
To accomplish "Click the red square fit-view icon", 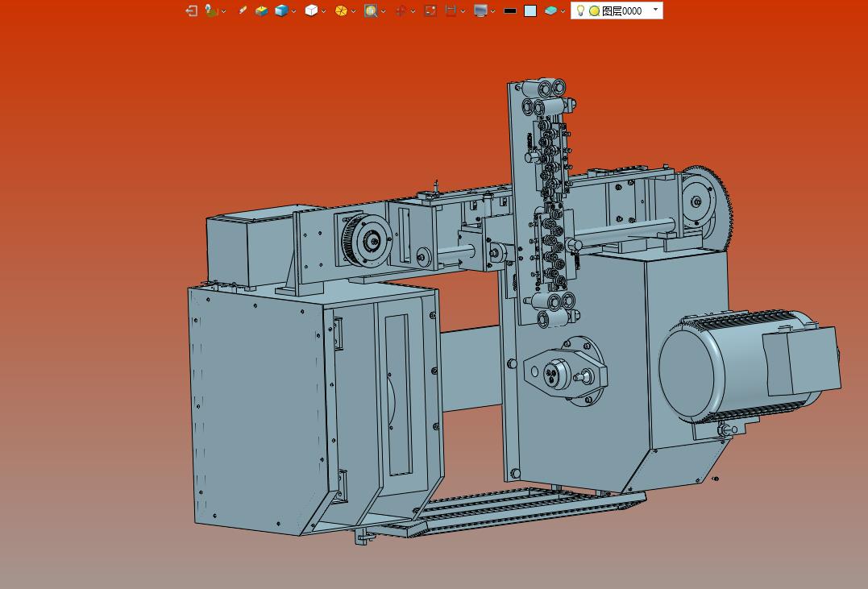I will coord(430,10).
